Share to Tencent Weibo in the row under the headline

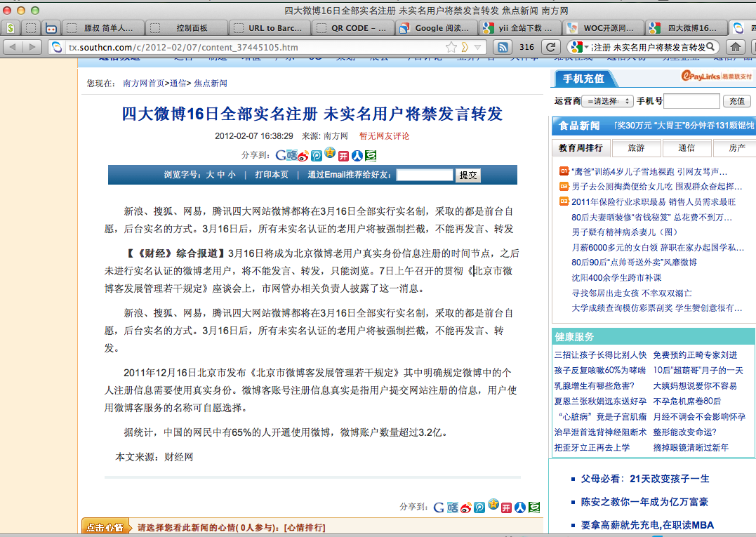pyautogui.click(x=317, y=156)
